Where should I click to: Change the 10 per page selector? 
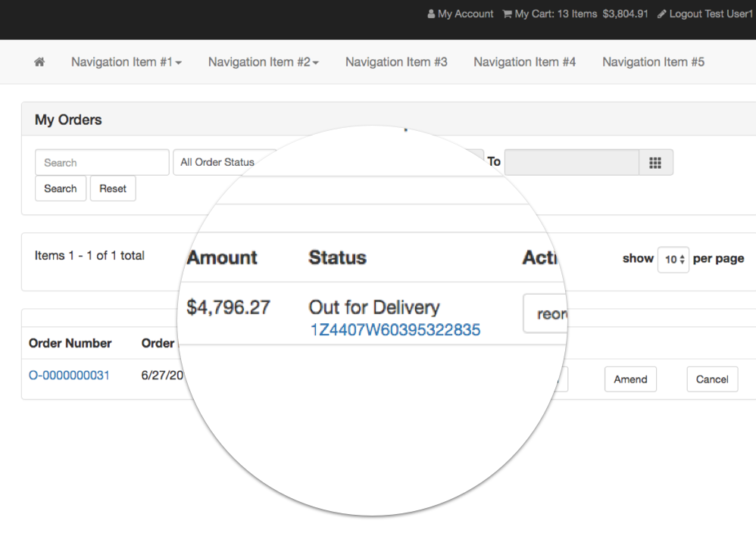point(673,259)
